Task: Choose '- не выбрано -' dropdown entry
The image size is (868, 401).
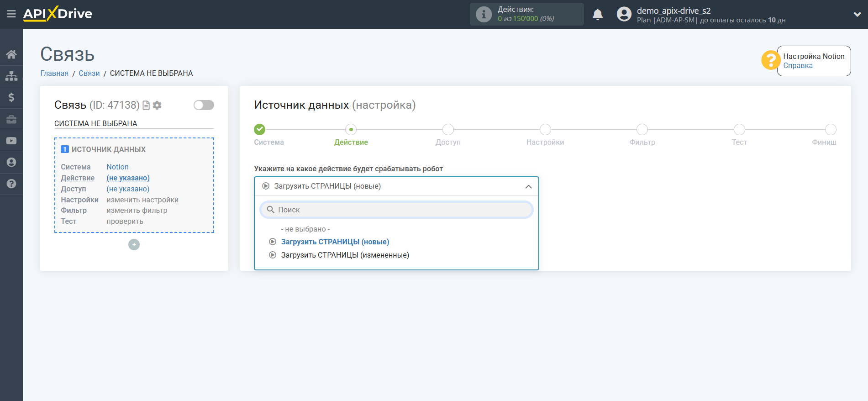Action: 305,229
